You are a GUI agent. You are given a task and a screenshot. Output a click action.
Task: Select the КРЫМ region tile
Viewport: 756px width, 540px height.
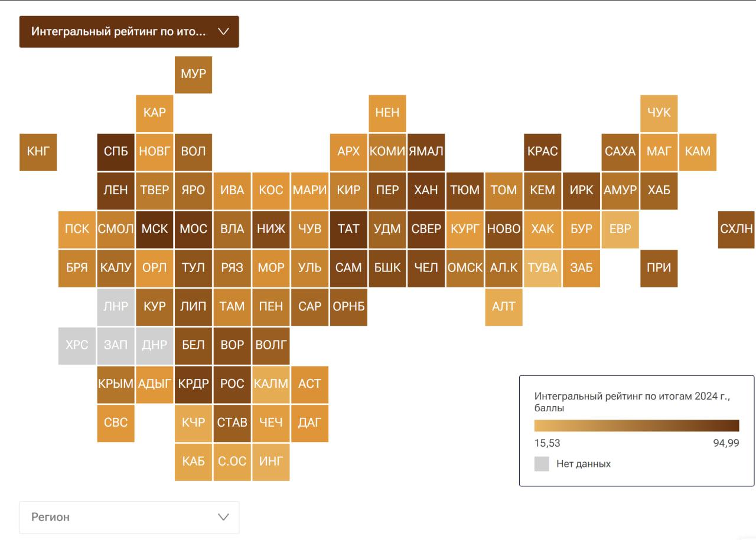(x=116, y=384)
